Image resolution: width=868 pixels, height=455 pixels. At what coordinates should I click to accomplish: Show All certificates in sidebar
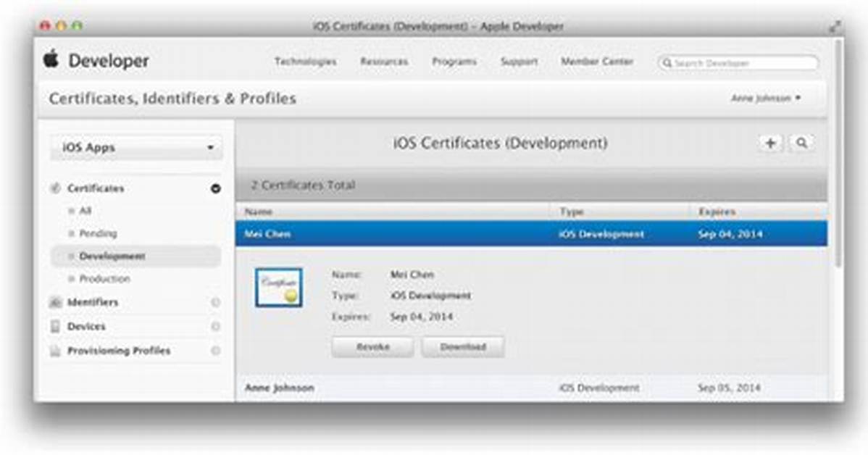pyautogui.click(x=85, y=211)
